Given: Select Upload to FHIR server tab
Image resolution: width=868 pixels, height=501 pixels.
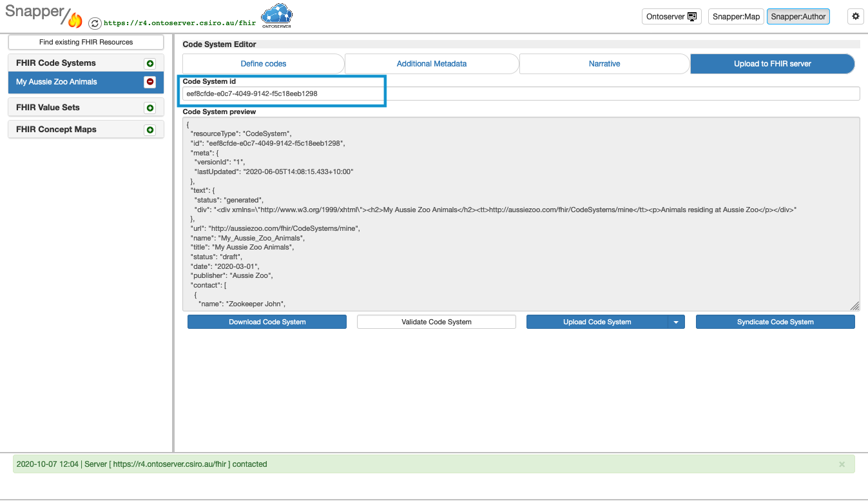Looking at the screenshot, I should [x=773, y=64].
